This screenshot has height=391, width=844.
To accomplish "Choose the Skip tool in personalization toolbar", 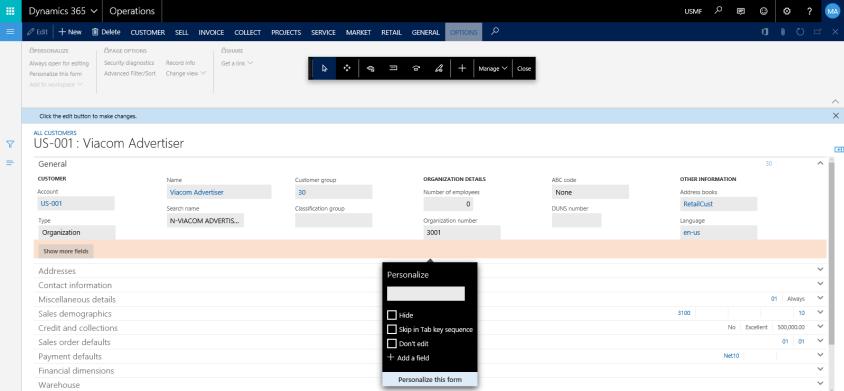I will click(416, 68).
